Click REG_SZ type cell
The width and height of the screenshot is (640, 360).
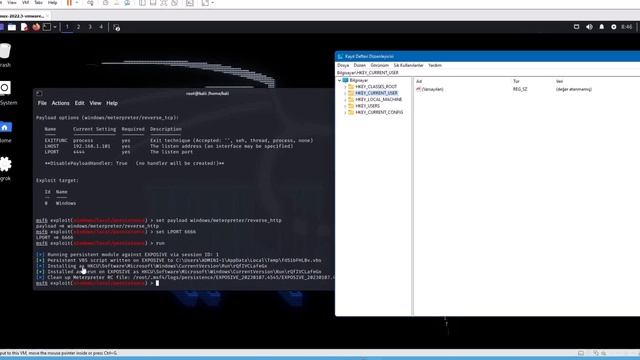click(520, 89)
